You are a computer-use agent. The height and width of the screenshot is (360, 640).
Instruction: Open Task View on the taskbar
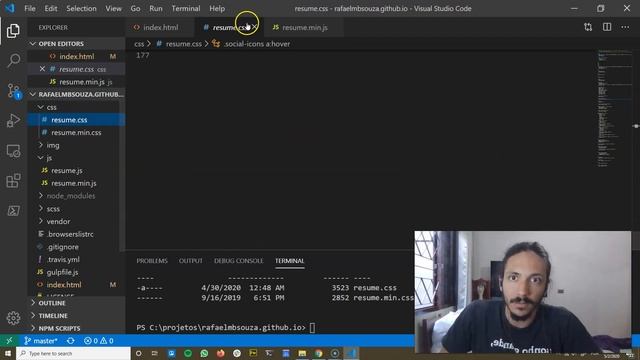[x=155, y=353]
